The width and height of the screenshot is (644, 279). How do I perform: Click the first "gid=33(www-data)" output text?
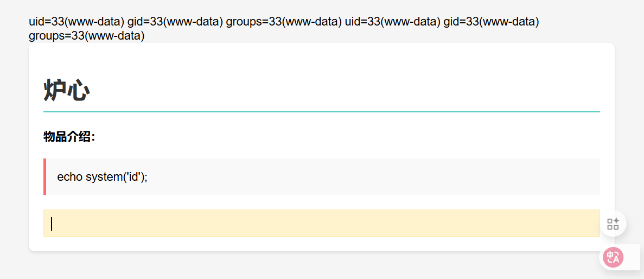click(175, 22)
